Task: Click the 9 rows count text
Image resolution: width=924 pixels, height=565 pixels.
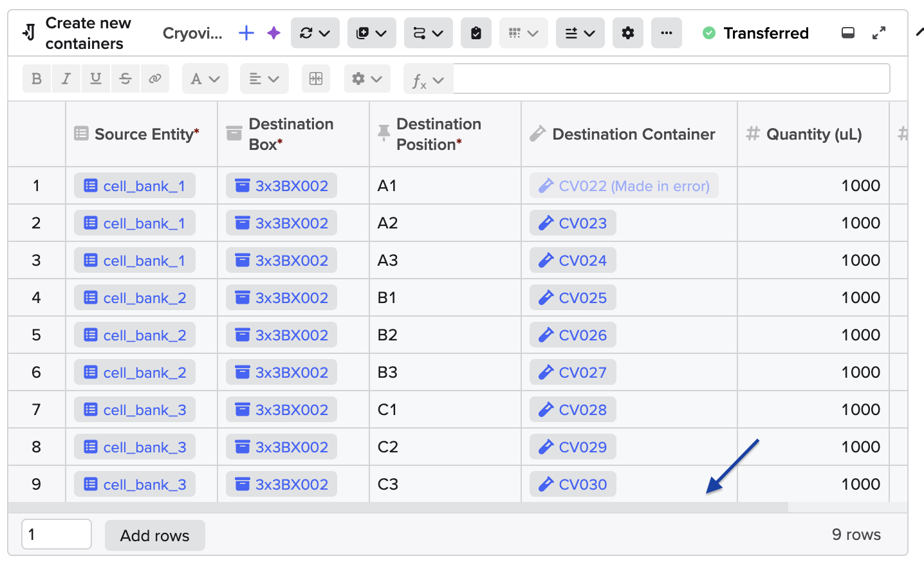Action: tap(856, 535)
